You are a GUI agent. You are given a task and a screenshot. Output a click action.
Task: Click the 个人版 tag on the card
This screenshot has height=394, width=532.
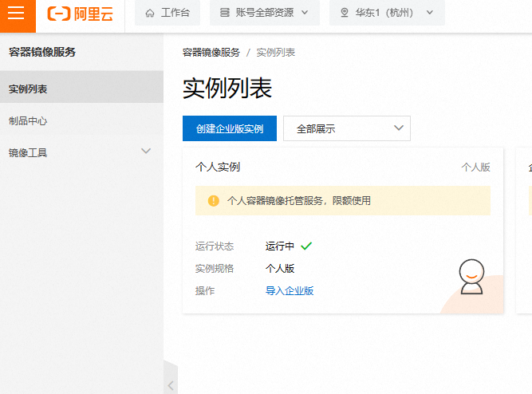(475, 167)
